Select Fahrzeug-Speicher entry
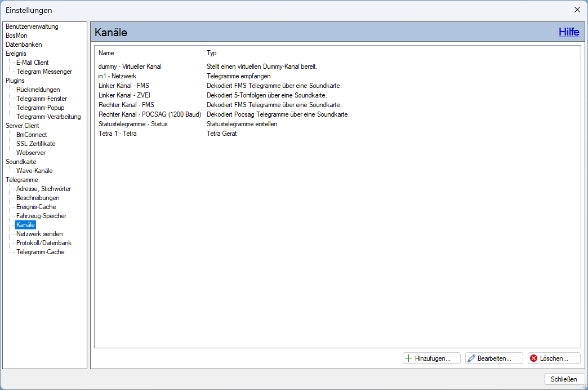The image size is (588, 390). click(41, 216)
